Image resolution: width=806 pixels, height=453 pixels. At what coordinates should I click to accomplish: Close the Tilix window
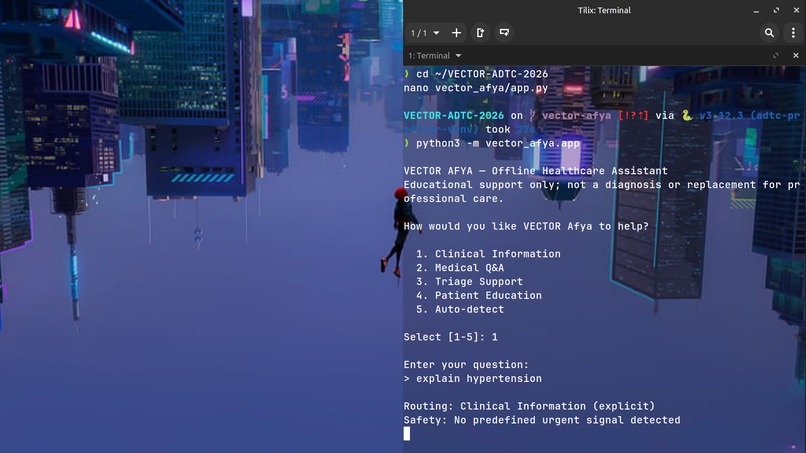pos(796,10)
